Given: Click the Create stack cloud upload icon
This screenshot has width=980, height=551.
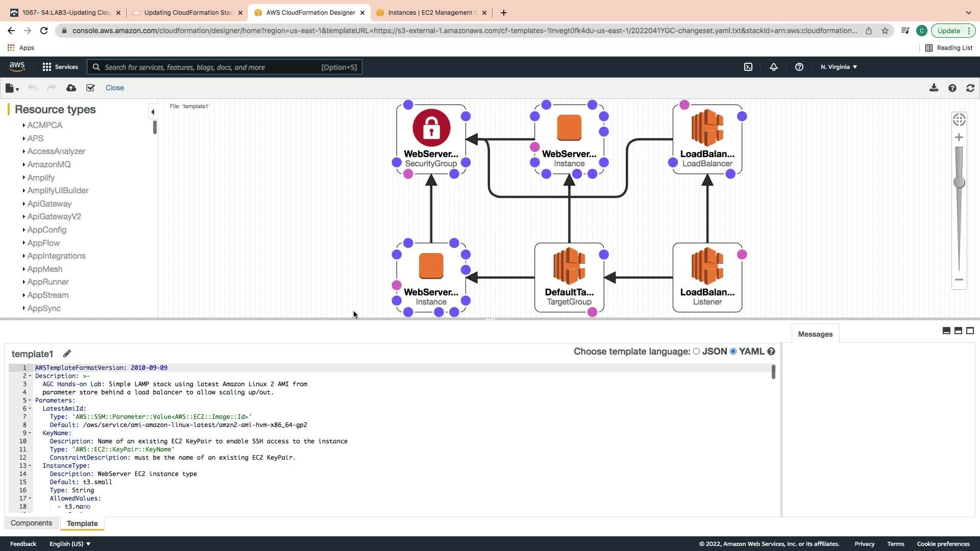Looking at the screenshot, I should pos(71,88).
